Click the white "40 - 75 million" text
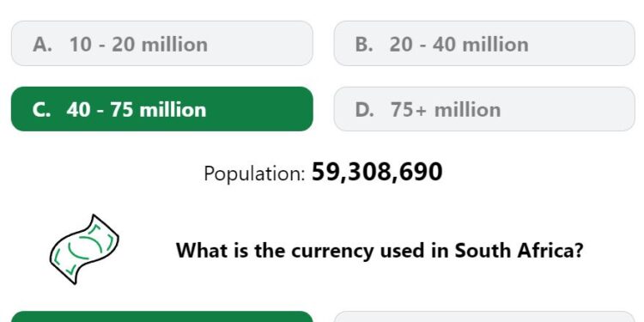The height and width of the screenshot is (322, 644). (x=137, y=110)
